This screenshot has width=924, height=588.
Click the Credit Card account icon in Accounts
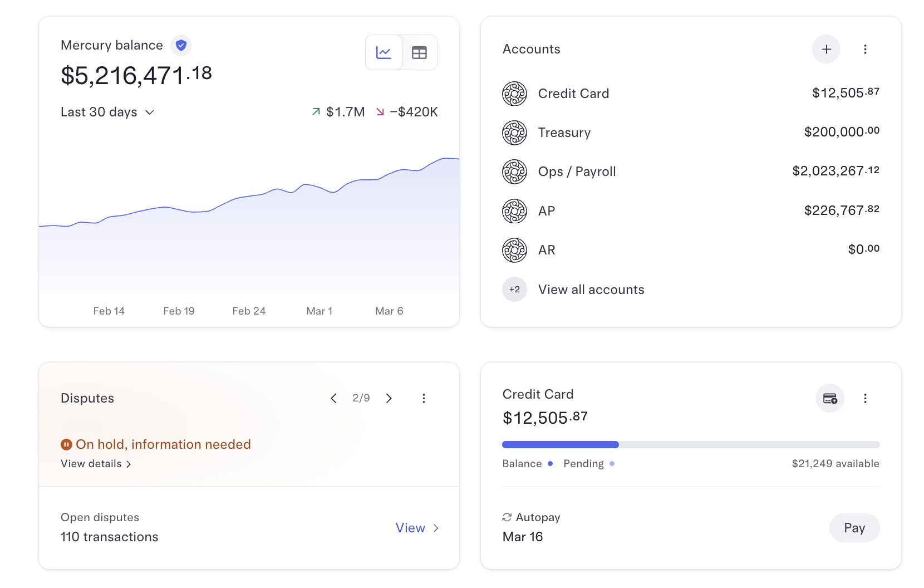click(514, 94)
